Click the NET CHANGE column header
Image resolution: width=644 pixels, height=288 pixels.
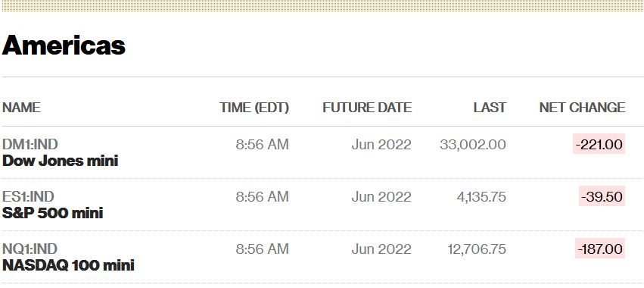pos(583,108)
